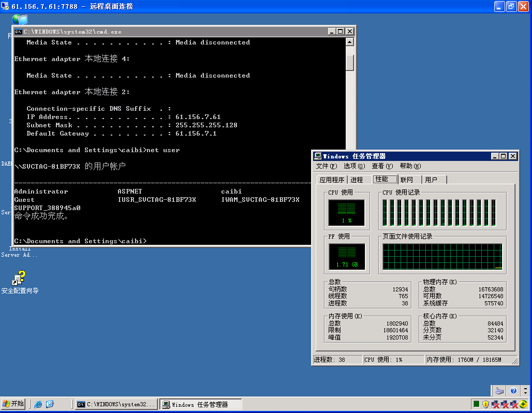This screenshot has height=413, width=532.
Task: Click the Task Manager title bar icon
Action: [318, 156]
